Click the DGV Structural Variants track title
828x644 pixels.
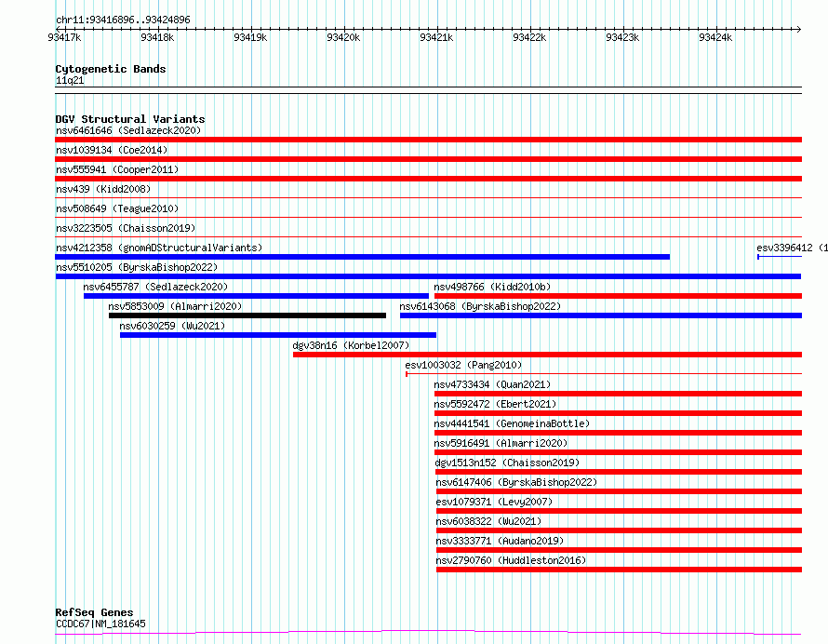coord(130,119)
